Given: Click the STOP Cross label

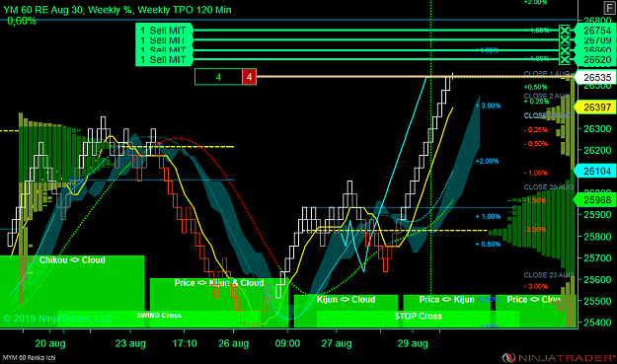Looking at the screenshot, I should point(419,316).
